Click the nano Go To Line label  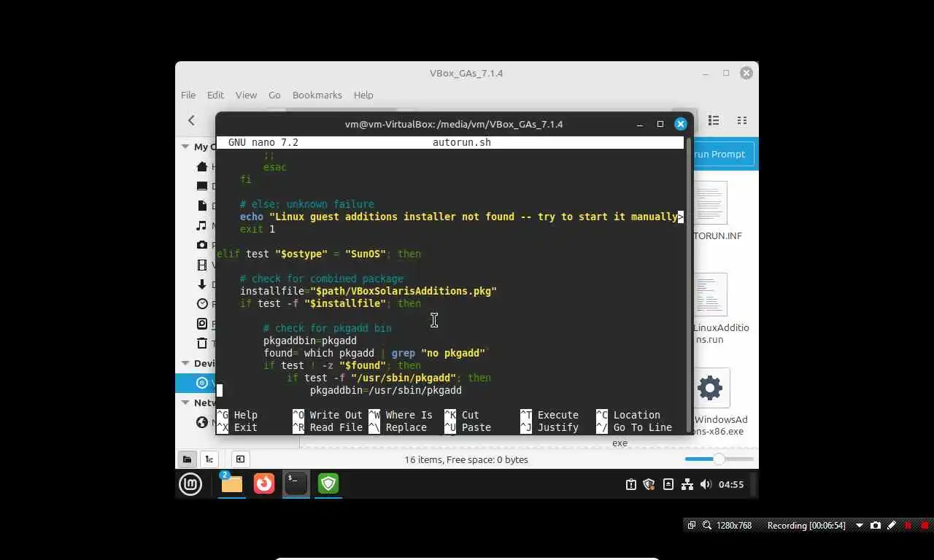click(x=643, y=427)
